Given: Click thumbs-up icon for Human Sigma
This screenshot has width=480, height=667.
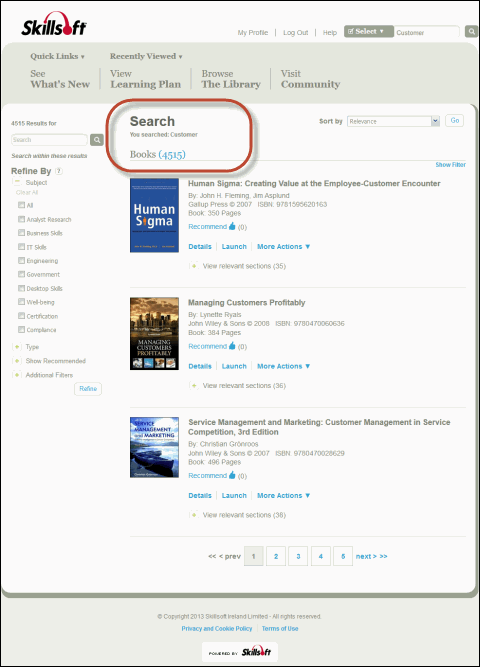Looking at the screenshot, I should 232,226.
